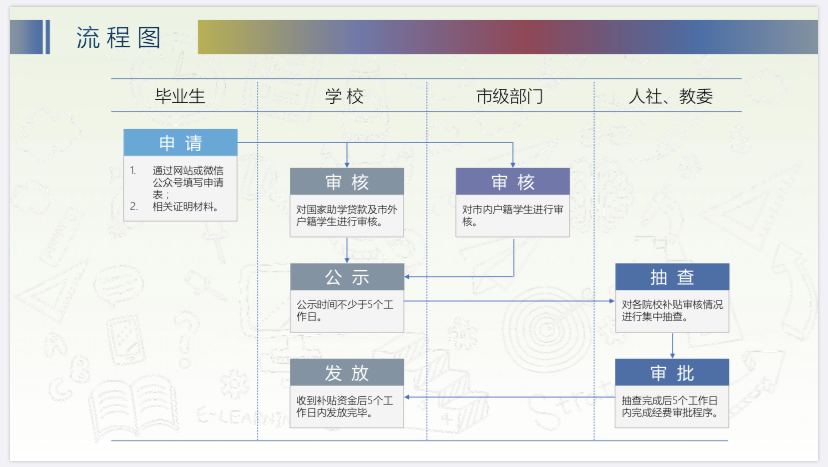Viewport: 828px width, 467px height.
Task: Click the 人社、教委 column header
Action: tap(671, 96)
